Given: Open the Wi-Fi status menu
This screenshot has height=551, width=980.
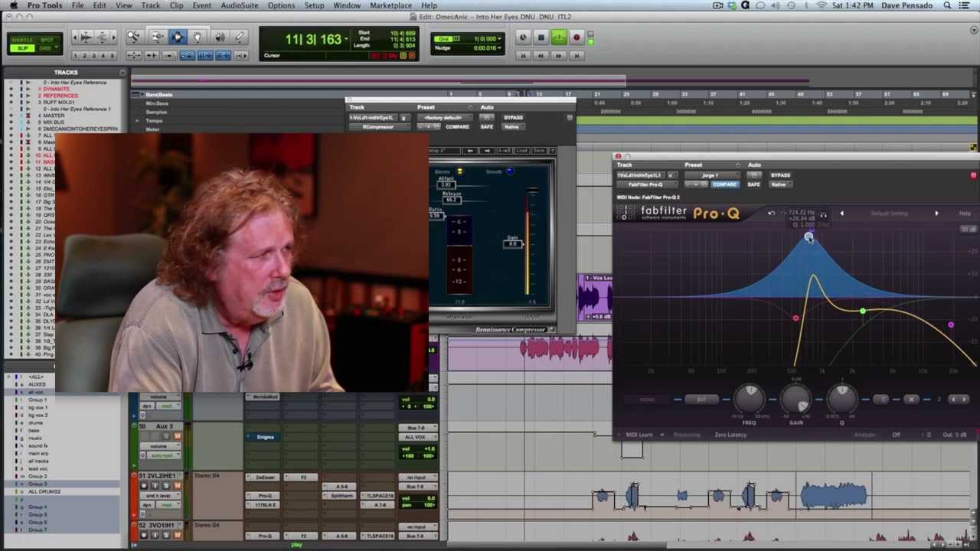Looking at the screenshot, I should click(x=822, y=5).
